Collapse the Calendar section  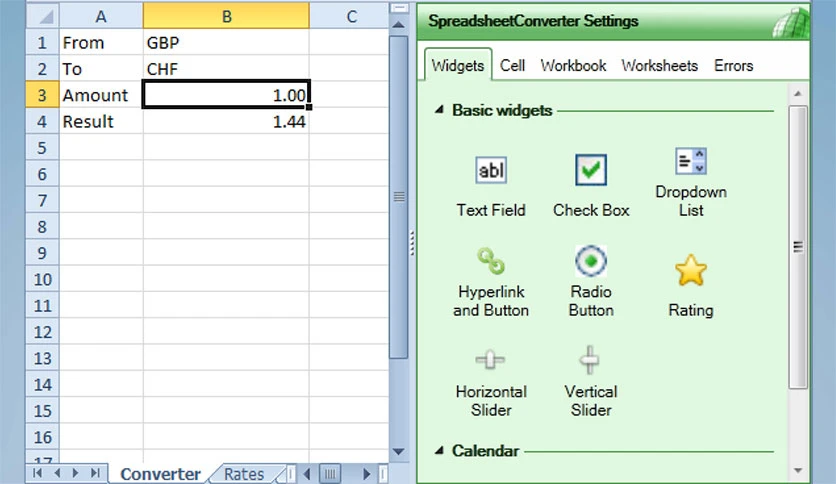pyautogui.click(x=439, y=450)
